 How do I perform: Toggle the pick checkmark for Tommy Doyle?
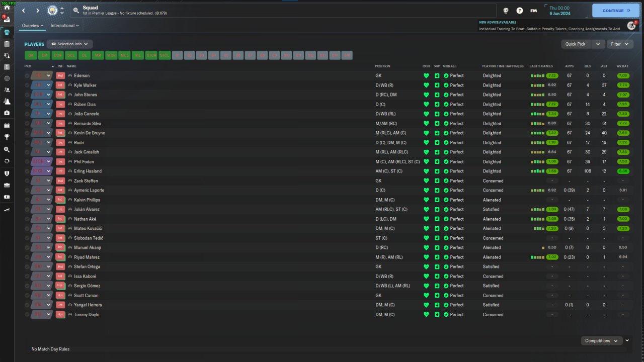[27, 315]
